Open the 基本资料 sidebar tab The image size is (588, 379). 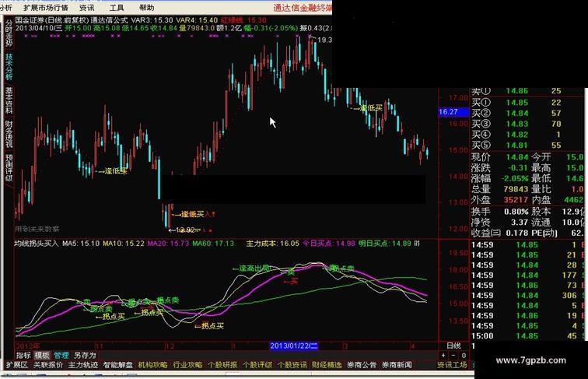pyautogui.click(x=9, y=100)
